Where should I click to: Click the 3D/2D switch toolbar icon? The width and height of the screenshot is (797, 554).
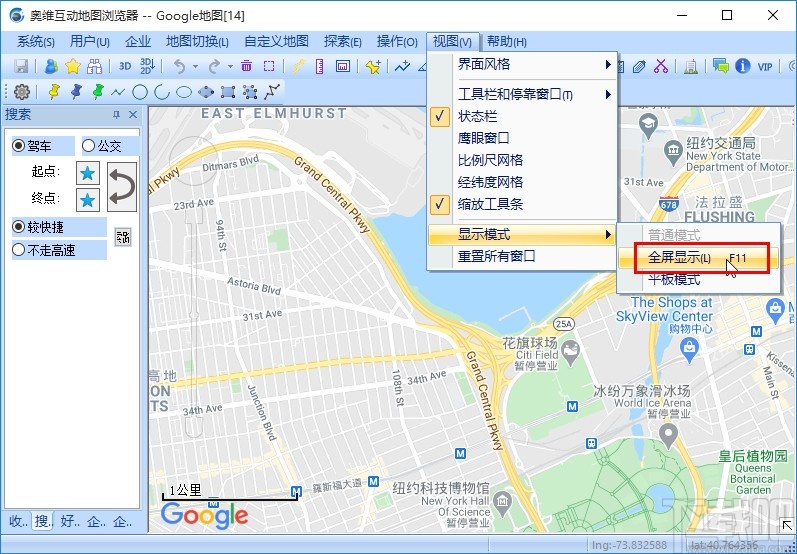[x=147, y=66]
